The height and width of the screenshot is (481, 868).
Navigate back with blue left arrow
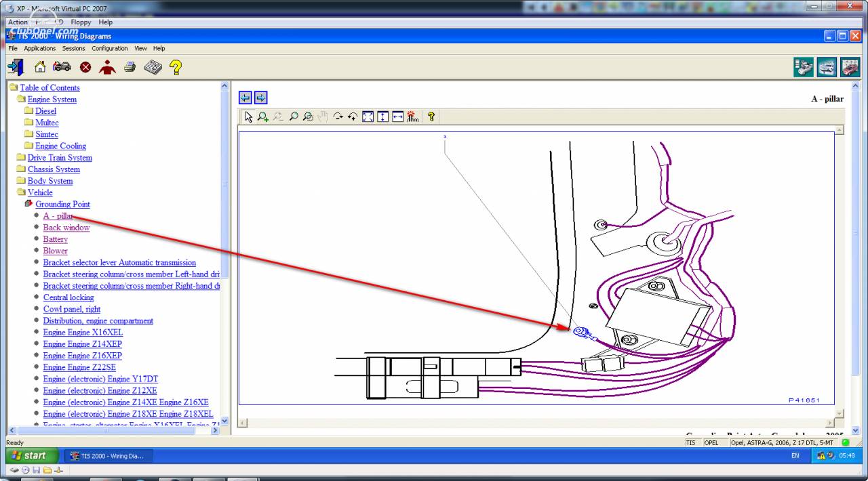coord(245,98)
